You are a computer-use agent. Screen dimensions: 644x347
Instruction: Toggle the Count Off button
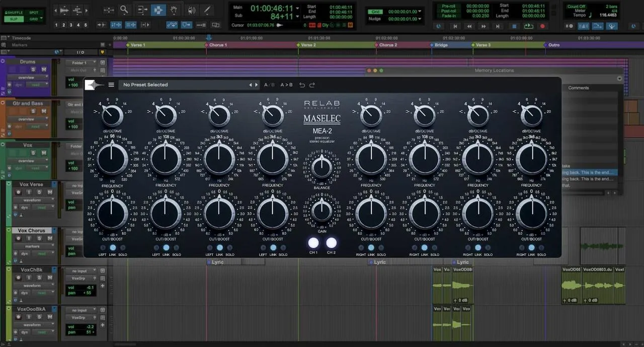click(x=577, y=7)
